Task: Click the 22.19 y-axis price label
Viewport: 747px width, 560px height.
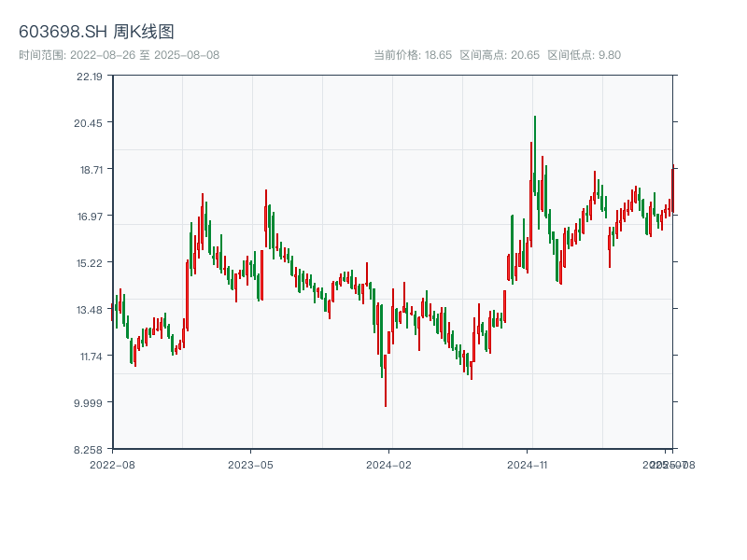Action: pos(90,77)
